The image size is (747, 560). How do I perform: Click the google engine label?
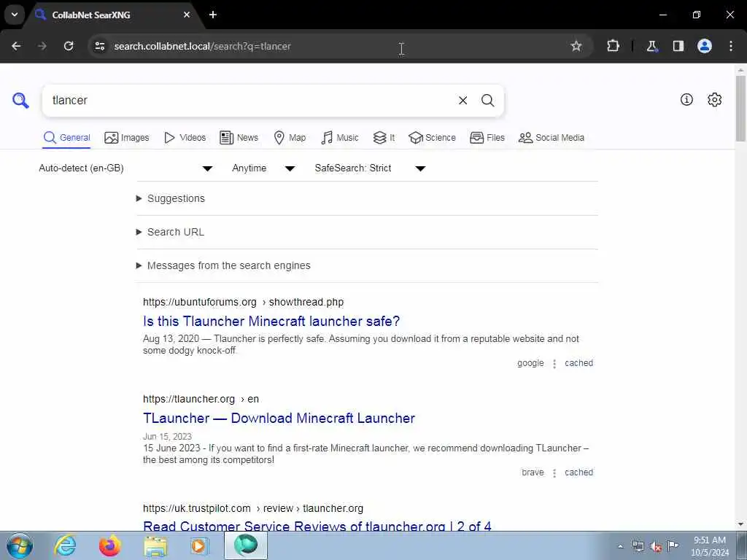pos(530,363)
